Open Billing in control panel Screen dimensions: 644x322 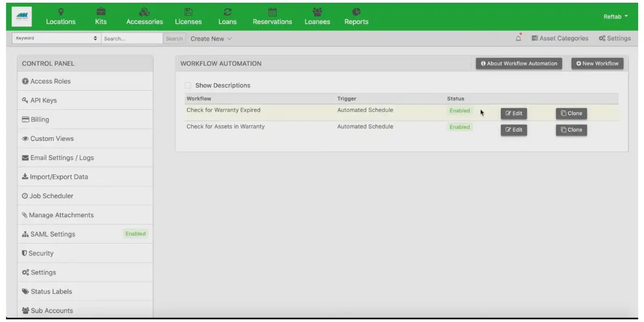coord(85,120)
